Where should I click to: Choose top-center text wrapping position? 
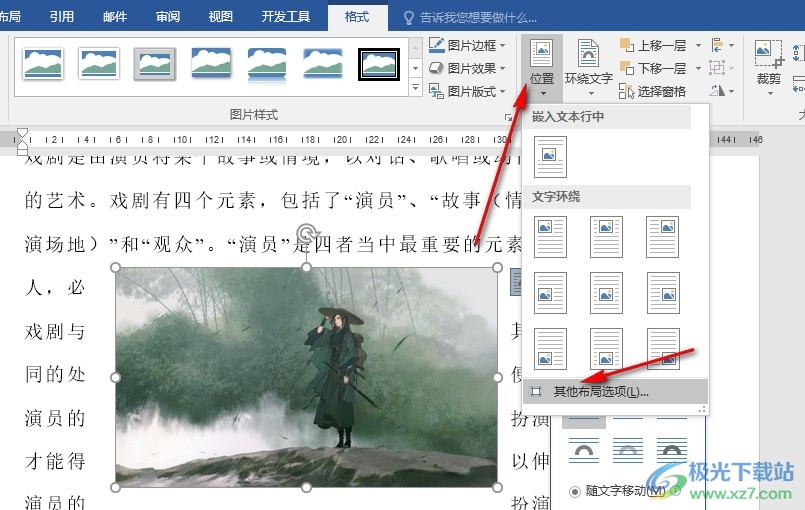coord(606,237)
